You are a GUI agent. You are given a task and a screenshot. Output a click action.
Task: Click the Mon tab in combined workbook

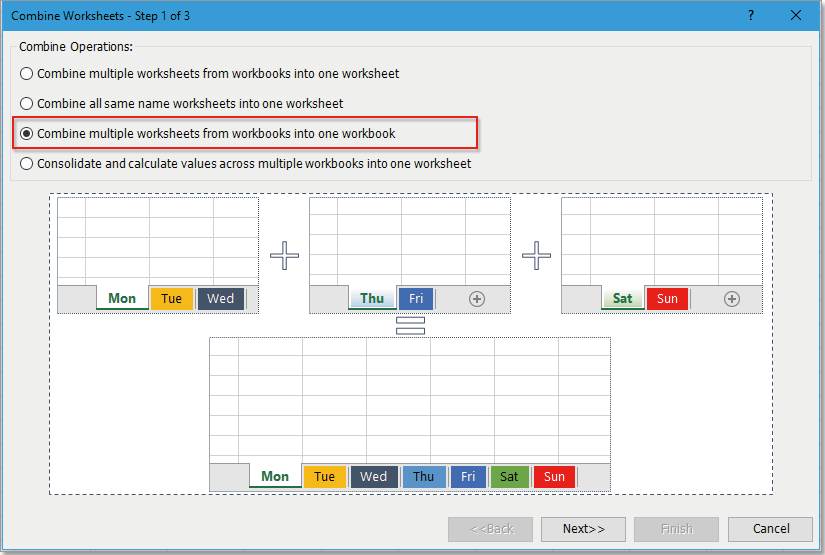click(275, 477)
